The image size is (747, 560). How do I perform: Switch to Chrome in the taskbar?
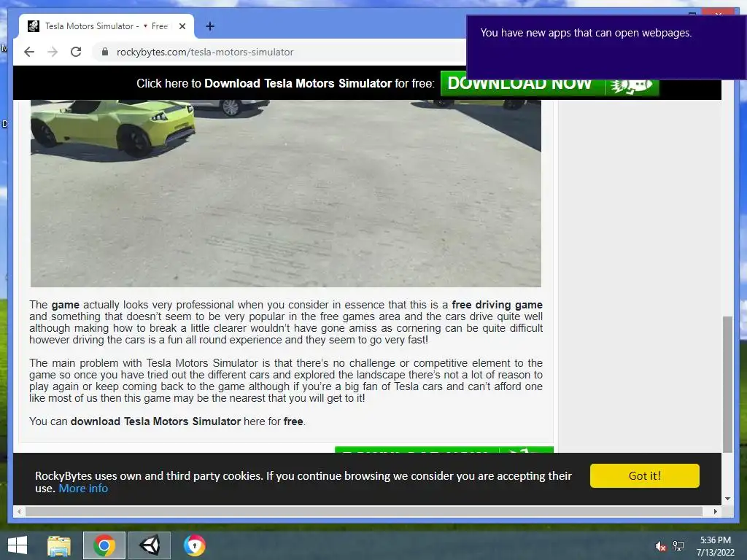click(x=104, y=545)
